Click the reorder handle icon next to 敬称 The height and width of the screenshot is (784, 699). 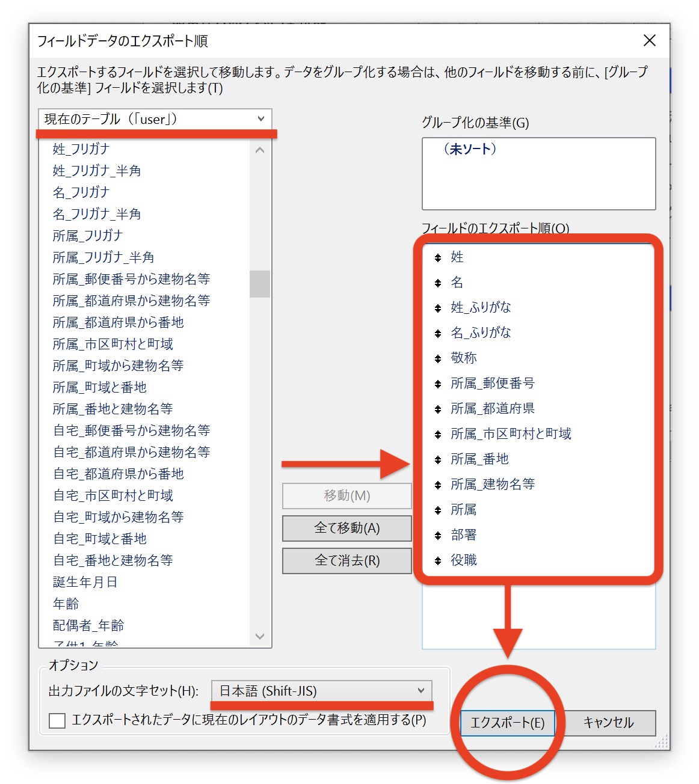438,359
